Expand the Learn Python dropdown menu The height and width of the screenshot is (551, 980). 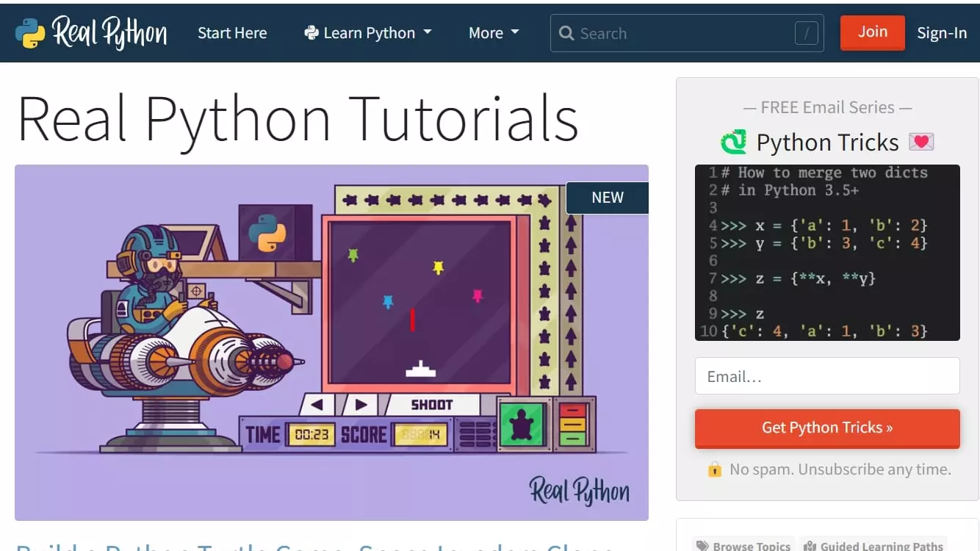click(368, 33)
